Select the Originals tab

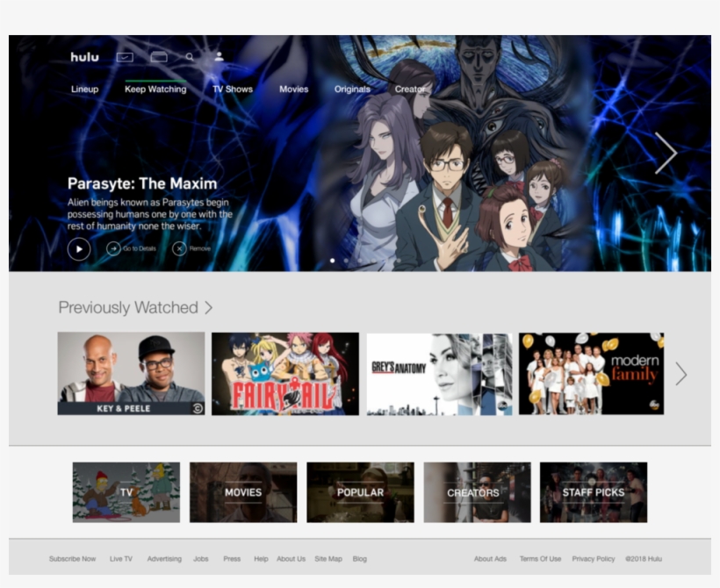[x=351, y=89]
